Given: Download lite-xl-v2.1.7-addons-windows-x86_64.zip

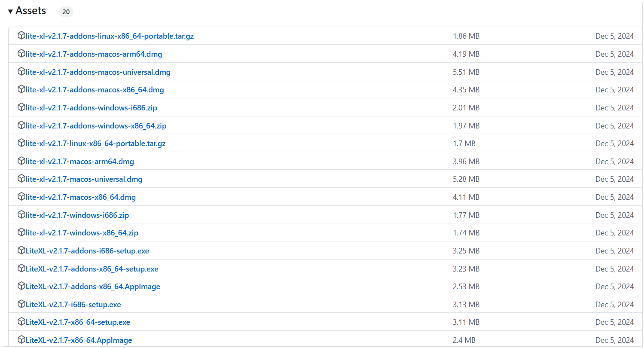Looking at the screenshot, I should click(x=96, y=126).
